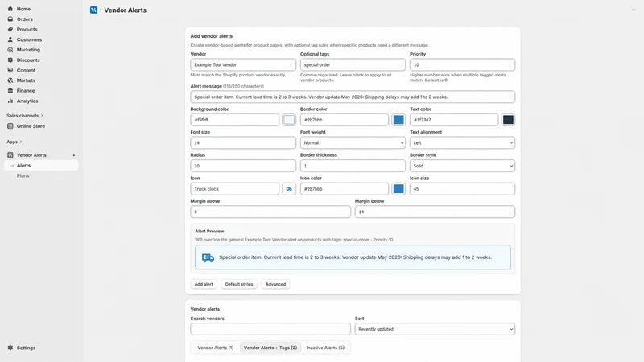The image size is (644, 362).
Task: Click the Icon size input field
Action: coord(462,189)
